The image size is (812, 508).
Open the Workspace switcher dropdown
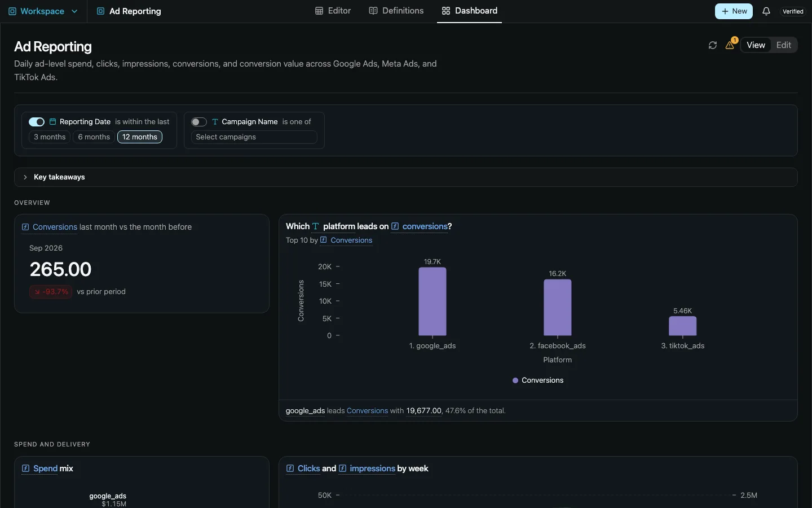(x=43, y=11)
